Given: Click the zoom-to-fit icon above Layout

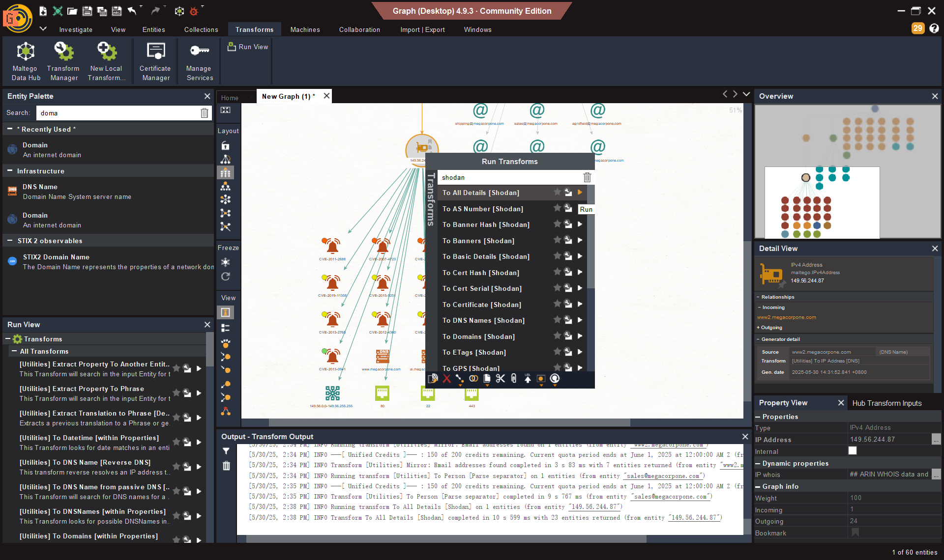Looking at the screenshot, I should pos(226,110).
